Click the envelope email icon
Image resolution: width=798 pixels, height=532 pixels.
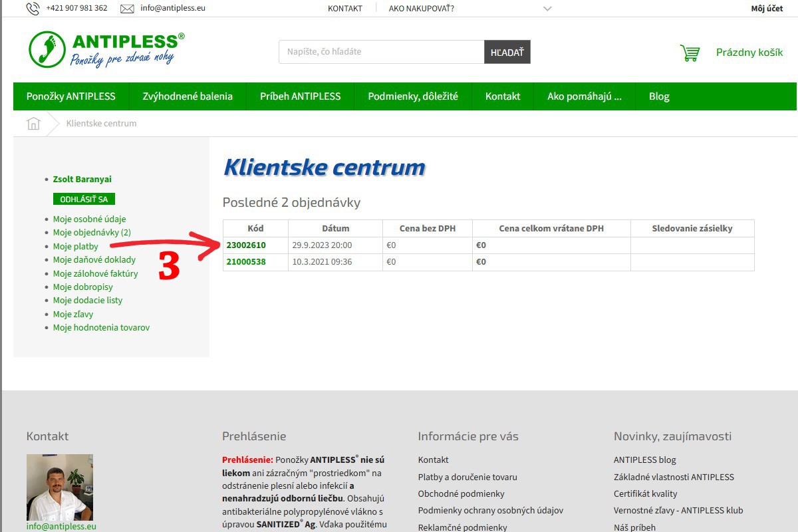point(128,9)
